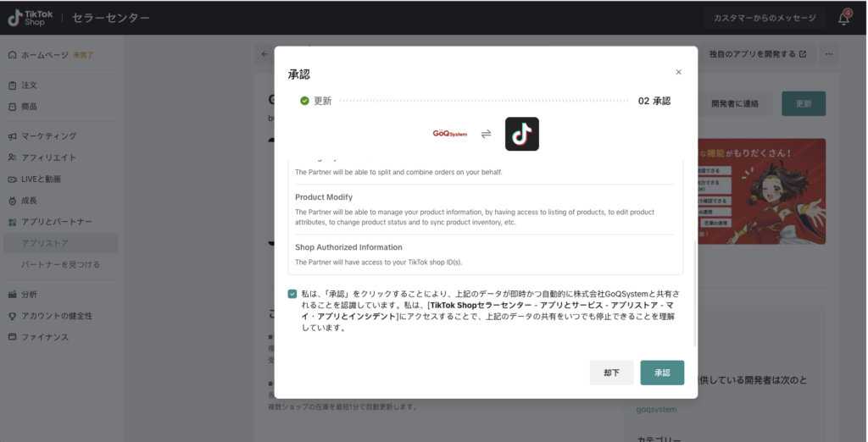Collapse the アプリとパートナー section
Screen dimensions: 868x442
coord(57,222)
